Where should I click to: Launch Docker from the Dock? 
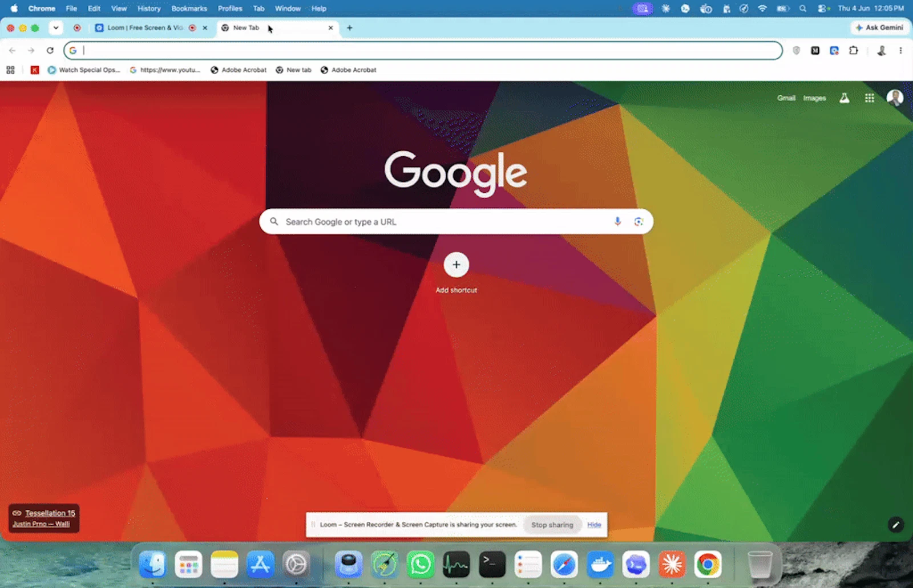click(600, 565)
